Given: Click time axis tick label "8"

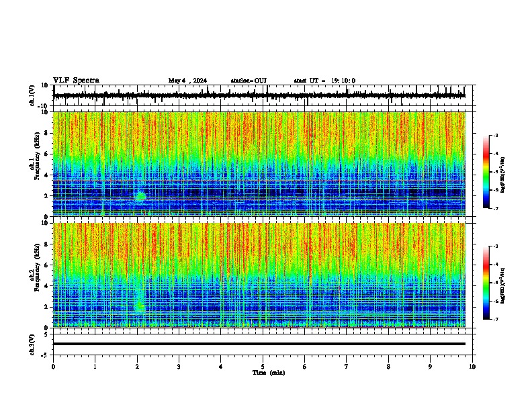Looking at the screenshot, I should pos(388,367).
